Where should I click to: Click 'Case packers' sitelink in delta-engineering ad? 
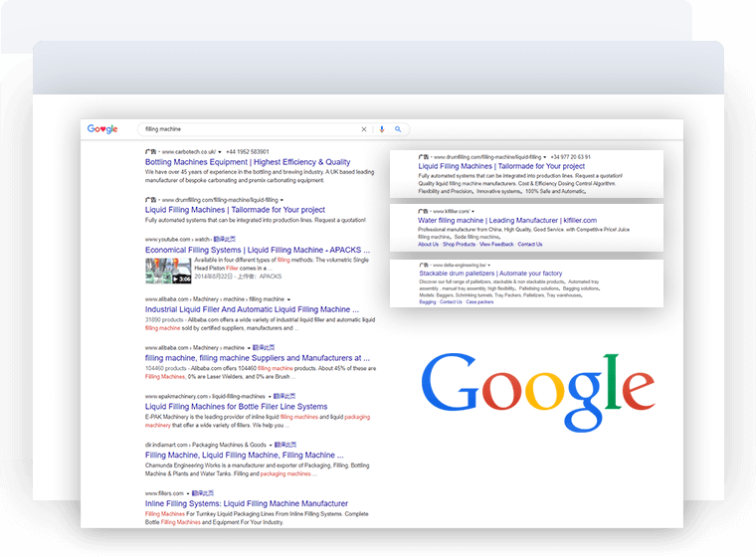pyautogui.click(x=479, y=302)
